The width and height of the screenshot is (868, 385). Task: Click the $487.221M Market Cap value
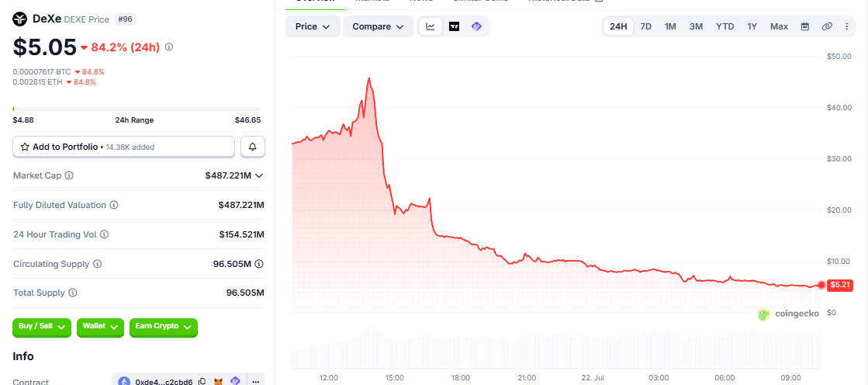pos(228,175)
